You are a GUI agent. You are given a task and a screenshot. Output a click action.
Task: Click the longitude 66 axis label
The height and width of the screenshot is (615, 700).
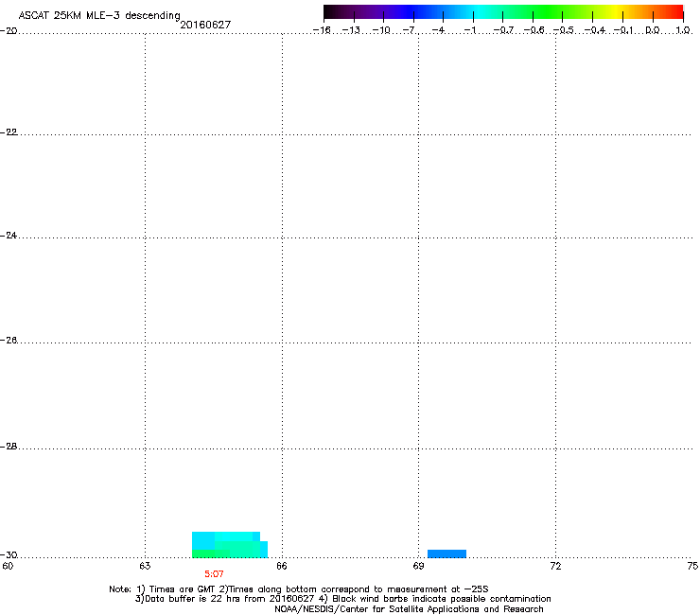pos(282,566)
